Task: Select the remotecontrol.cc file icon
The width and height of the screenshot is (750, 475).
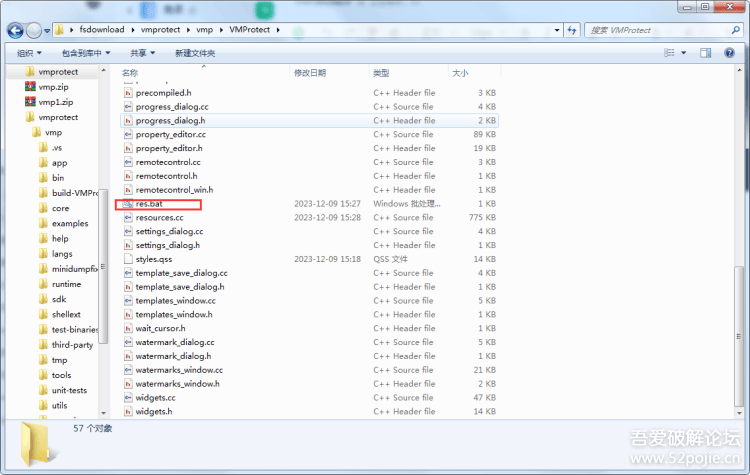Action: point(128,162)
